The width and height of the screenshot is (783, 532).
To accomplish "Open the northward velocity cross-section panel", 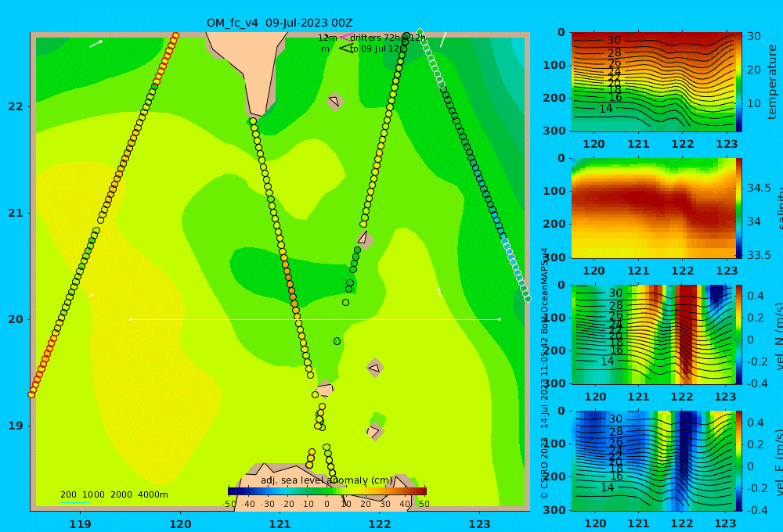I will [x=653, y=334].
